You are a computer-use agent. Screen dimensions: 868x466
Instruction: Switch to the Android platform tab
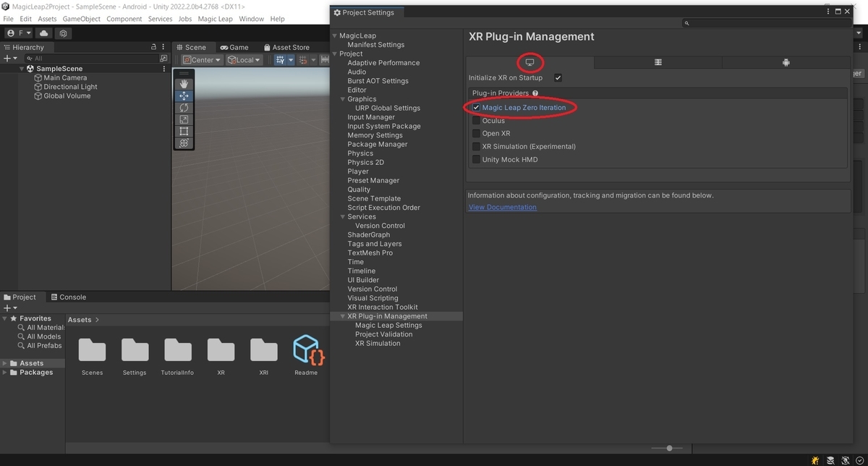(786, 62)
